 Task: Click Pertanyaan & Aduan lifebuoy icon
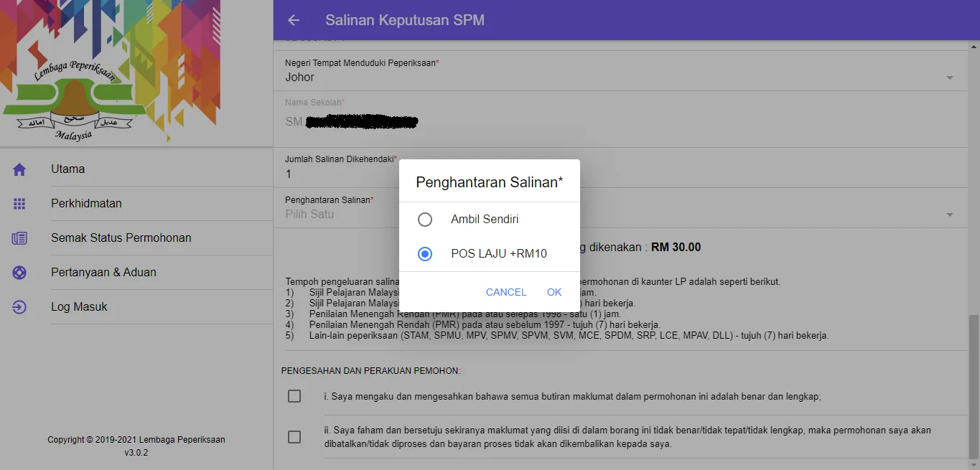(19, 273)
